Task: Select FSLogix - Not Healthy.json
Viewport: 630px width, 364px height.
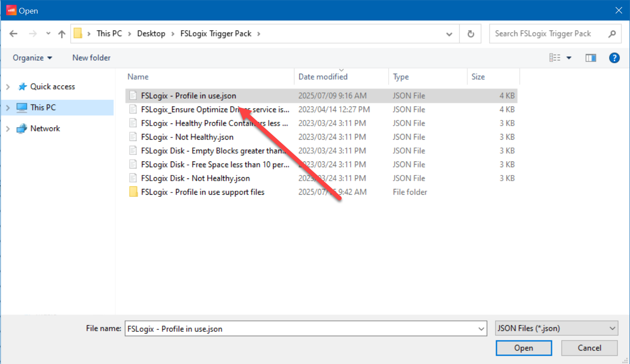Action: pos(321,137)
